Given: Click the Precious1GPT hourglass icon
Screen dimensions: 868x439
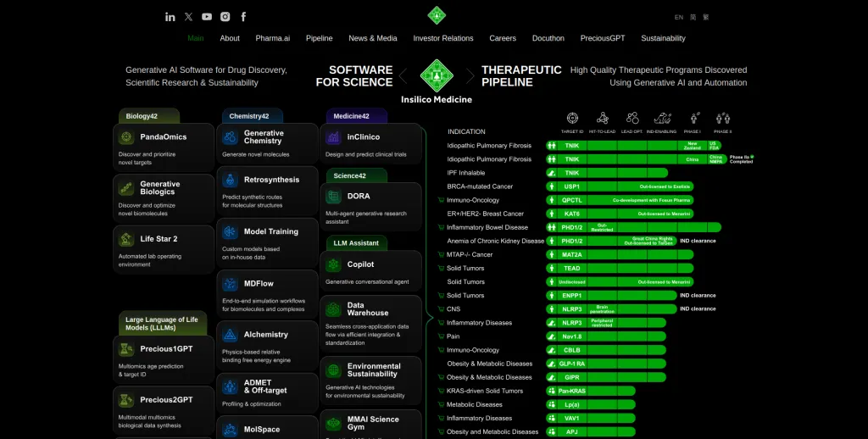Looking at the screenshot, I should 126,349.
